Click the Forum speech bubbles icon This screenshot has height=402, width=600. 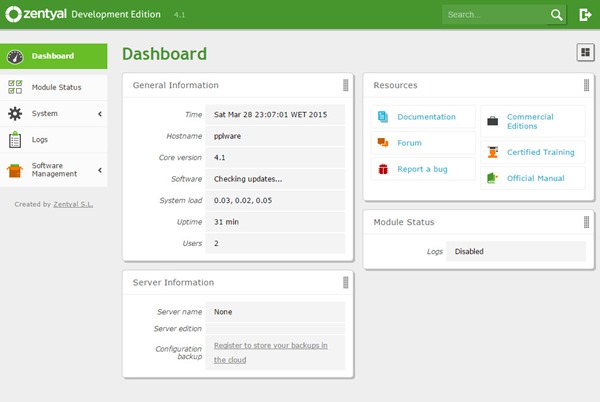click(x=383, y=143)
